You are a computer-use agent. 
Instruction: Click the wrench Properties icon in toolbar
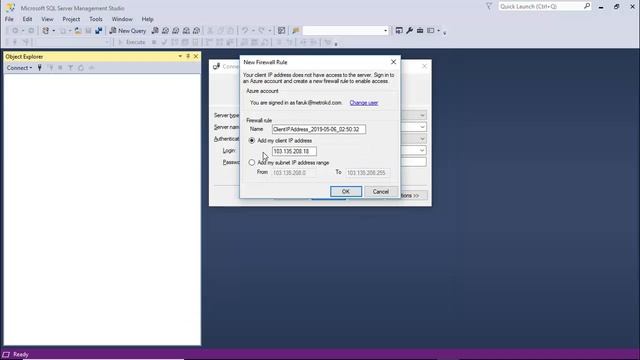(x=409, y=31)
